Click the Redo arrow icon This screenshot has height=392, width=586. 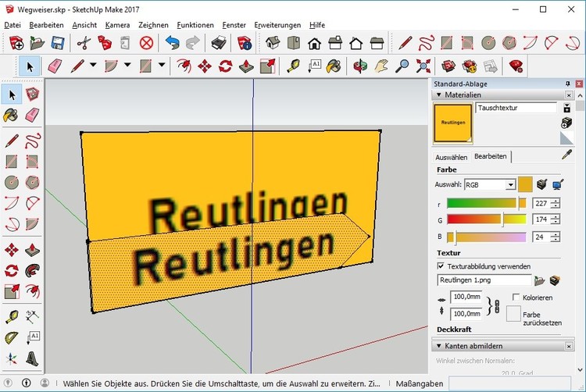click(x=192, y=43)
